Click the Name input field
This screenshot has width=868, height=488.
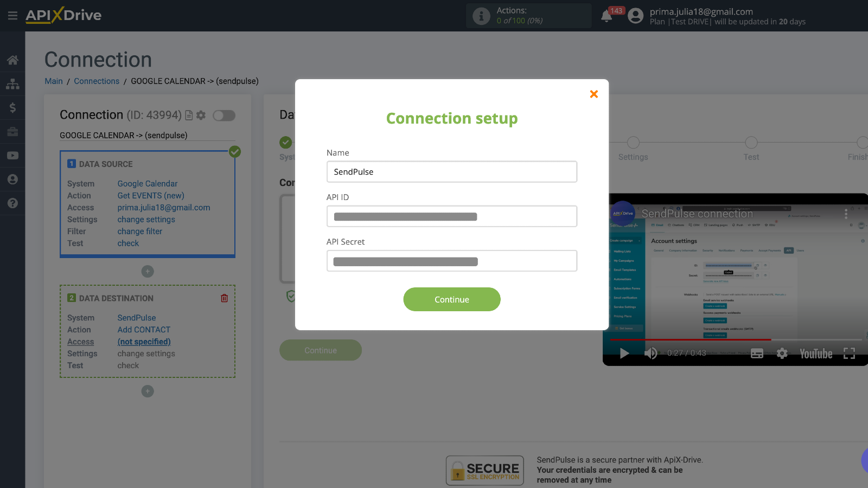(451, 172)
